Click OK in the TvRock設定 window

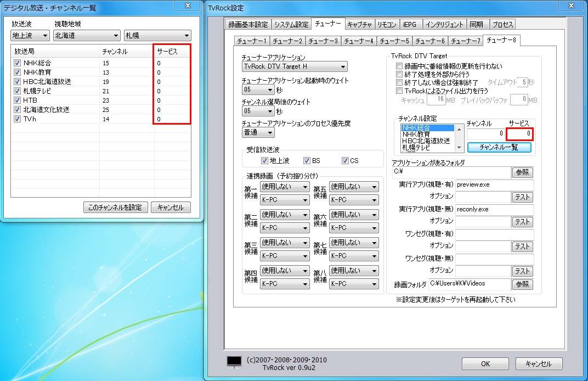(x=485, y=364)
